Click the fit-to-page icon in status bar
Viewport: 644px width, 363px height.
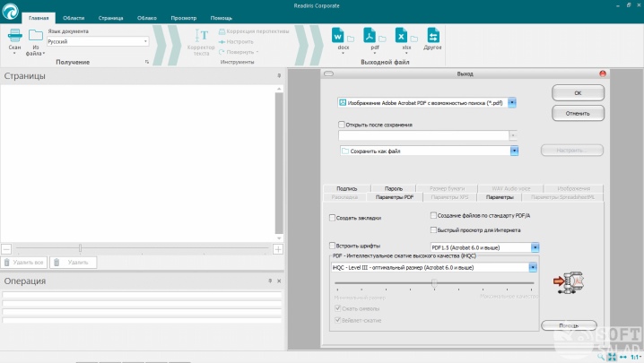[x=612, y=357]
